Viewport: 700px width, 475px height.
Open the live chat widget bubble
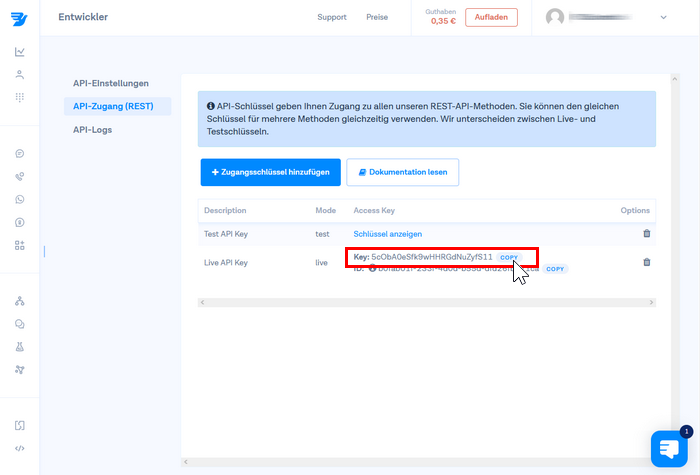pyautogui.click(x=668, y=449)
